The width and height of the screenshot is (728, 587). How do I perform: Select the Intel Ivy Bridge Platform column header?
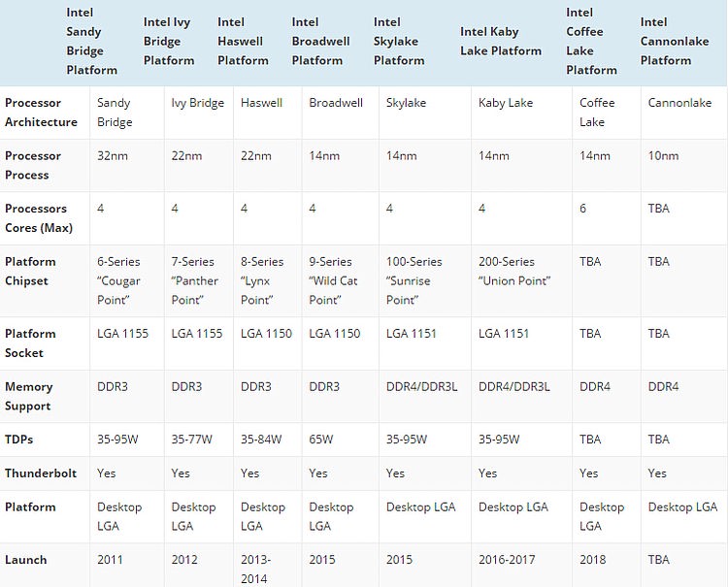point(169,42)
